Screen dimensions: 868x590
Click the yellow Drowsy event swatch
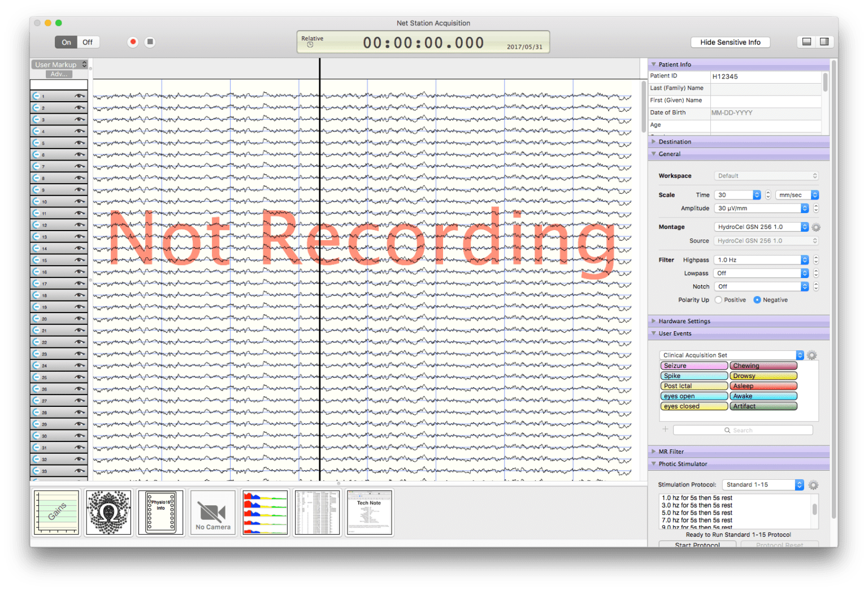pyautogui.click(x=763, y=376)
